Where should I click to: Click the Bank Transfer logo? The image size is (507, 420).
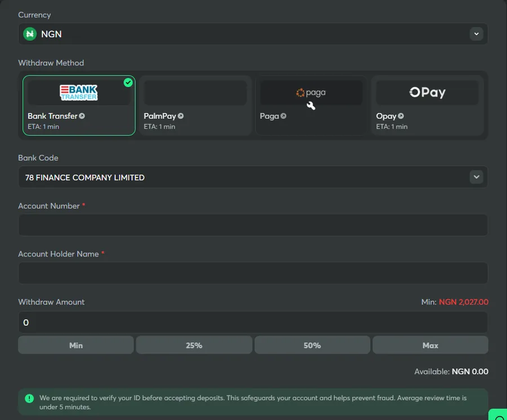[79, 92]
